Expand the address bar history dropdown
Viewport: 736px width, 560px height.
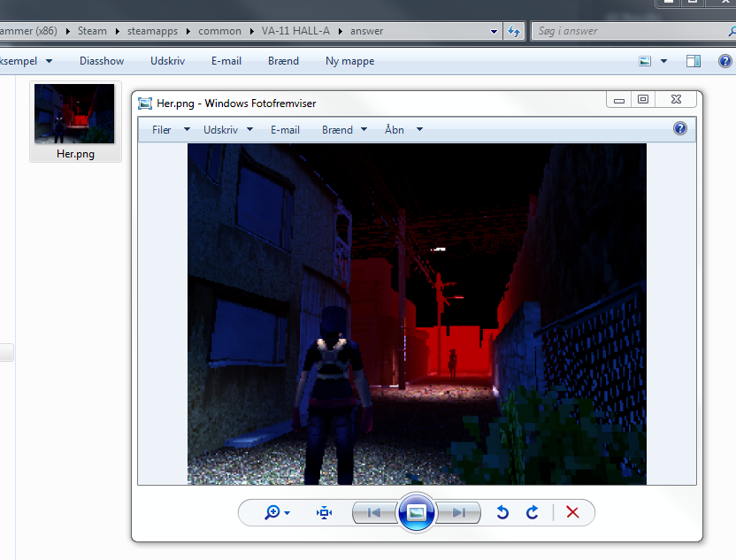click(494, 31)
